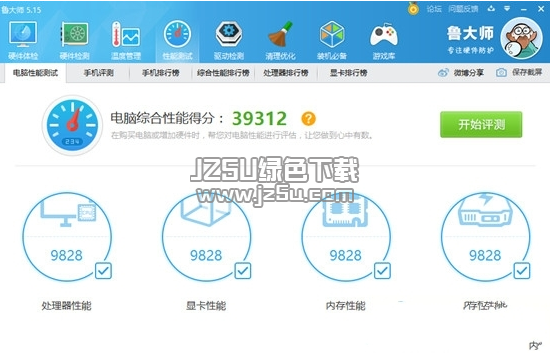
Task: Click the processor performance circle graphic
Action: coord(67,236)
